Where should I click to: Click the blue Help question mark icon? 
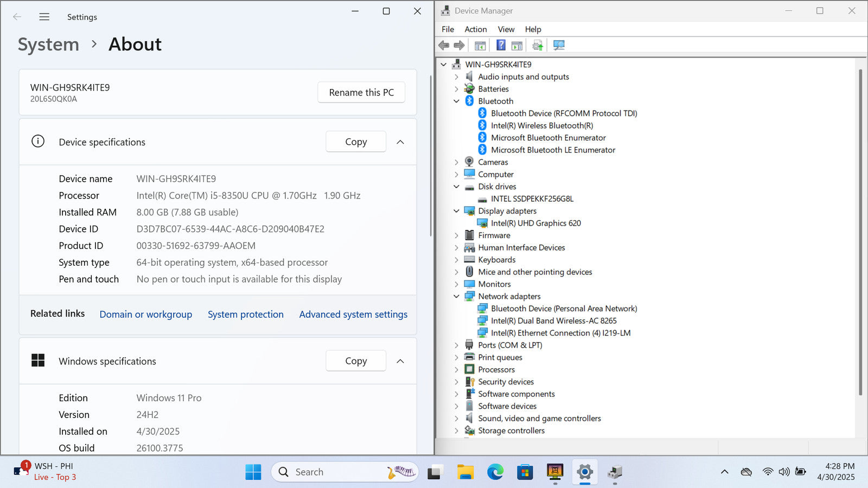tap(501, 46)
